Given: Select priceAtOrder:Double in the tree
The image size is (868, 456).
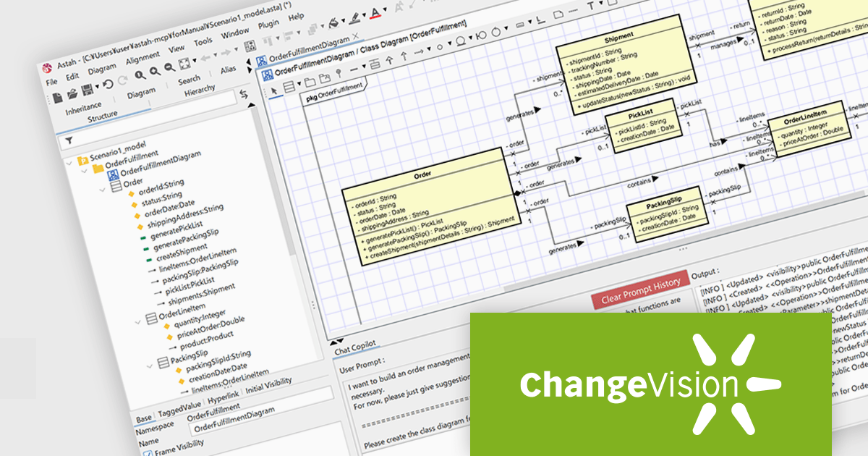Looking at the screenshot, I should point(210,329).
